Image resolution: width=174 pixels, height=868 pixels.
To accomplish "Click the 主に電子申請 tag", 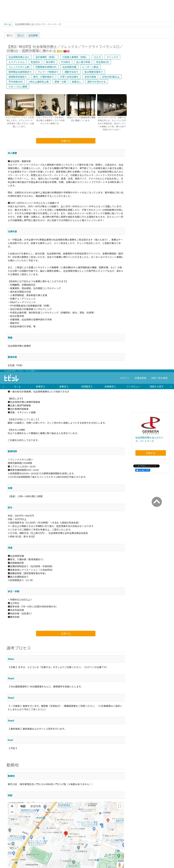I will (83, 62).
